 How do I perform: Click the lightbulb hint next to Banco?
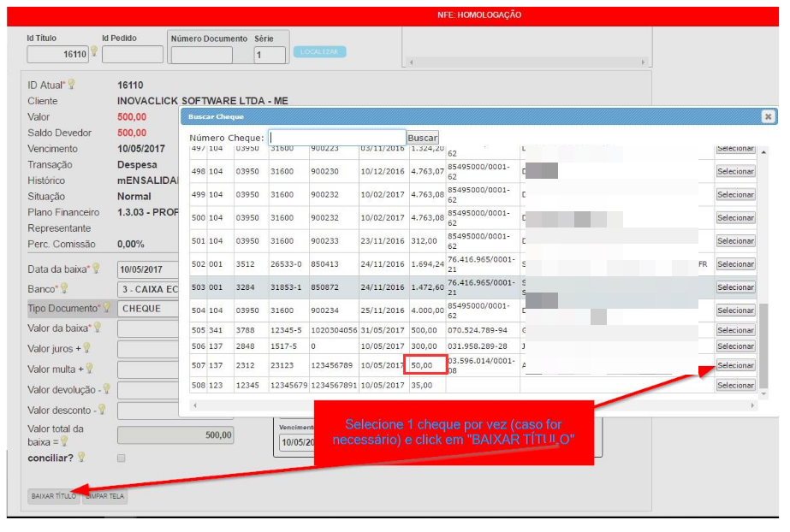64,288
